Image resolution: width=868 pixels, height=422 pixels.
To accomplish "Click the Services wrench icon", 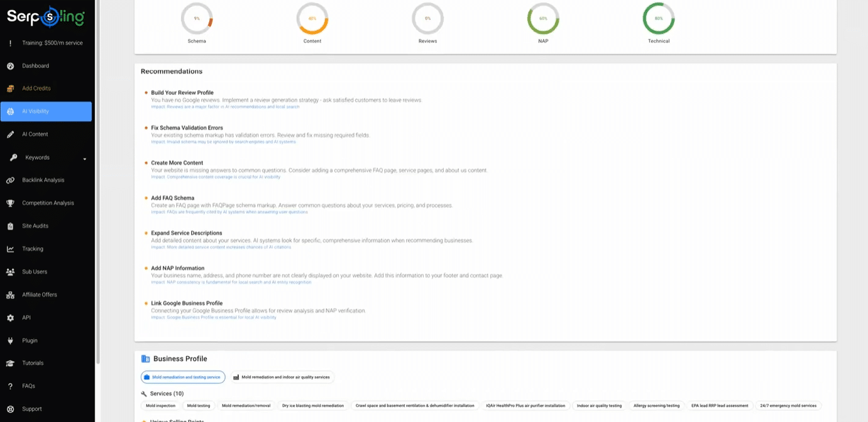I will (x=144, y=394).
